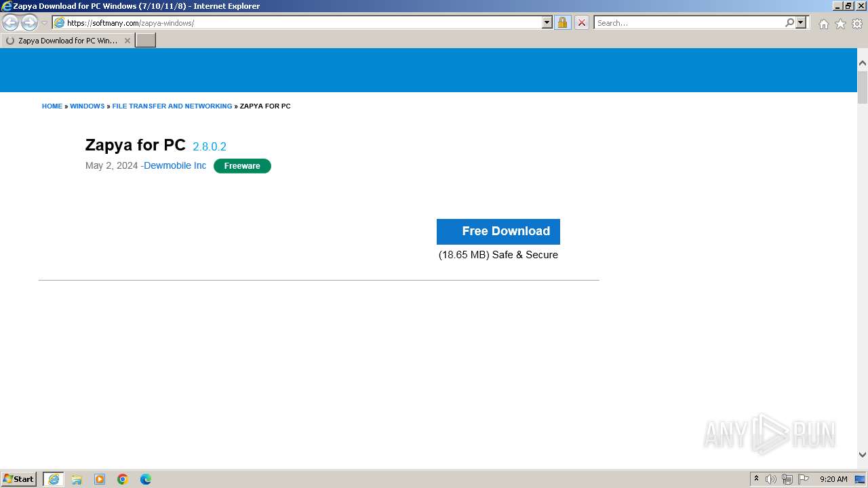Open FILE TRANSFER AND NETWORKING breadcrumb
This screenshot has height=488, width=868.
[172, 106]
